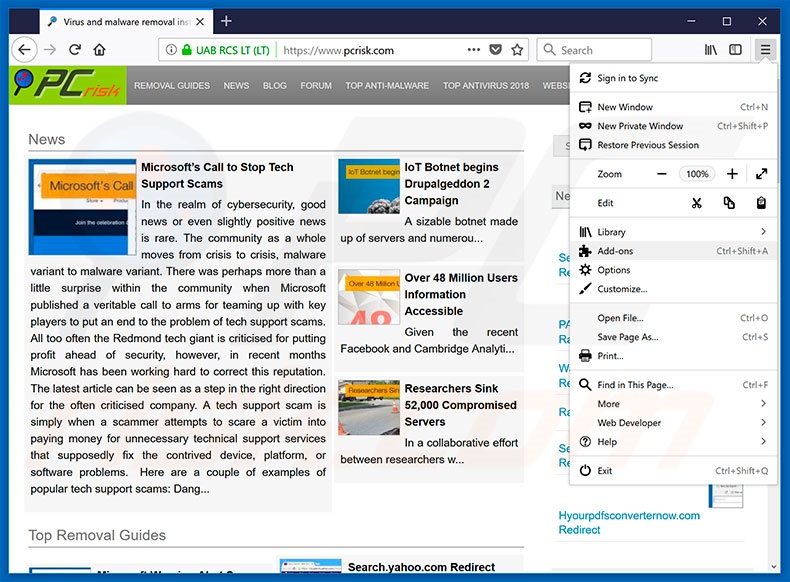Save page to Pocket icon
Image resolution: width=790 pixels, height=582 pixels.
[496, 49]
